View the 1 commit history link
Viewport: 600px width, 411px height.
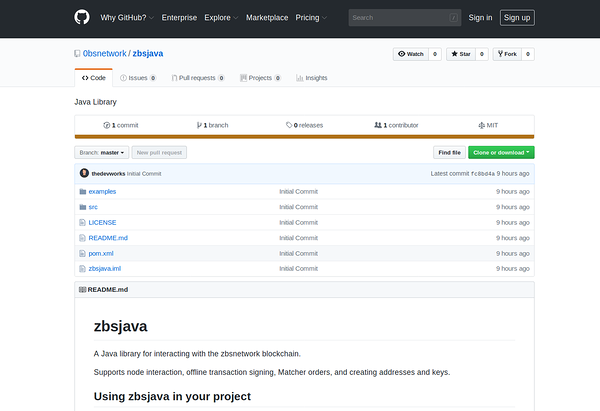(121, 125)
